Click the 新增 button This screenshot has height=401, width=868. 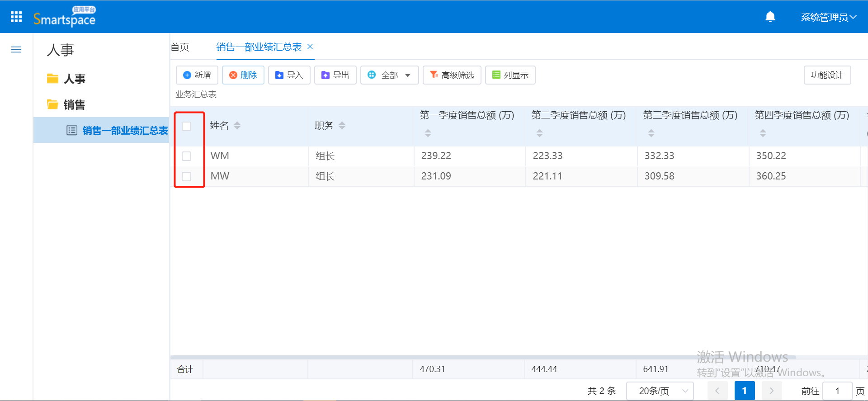click(x=197, y=75)
